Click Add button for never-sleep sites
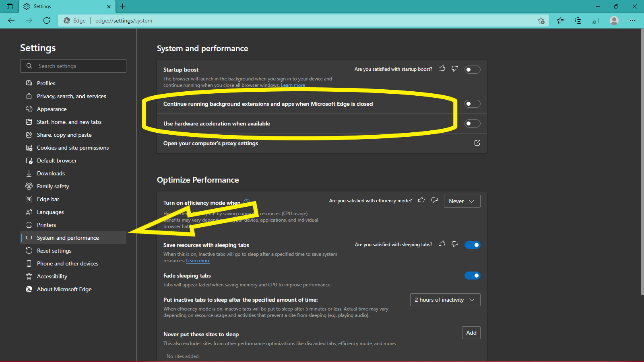Screen dimensions: 644x362 [471, 333]
